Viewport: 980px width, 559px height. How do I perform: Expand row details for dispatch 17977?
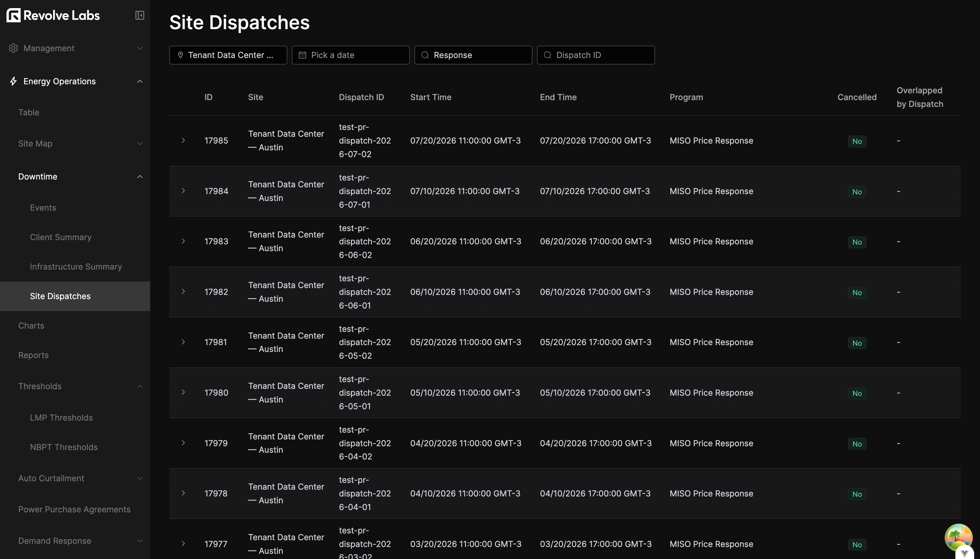tap(183, 544)
